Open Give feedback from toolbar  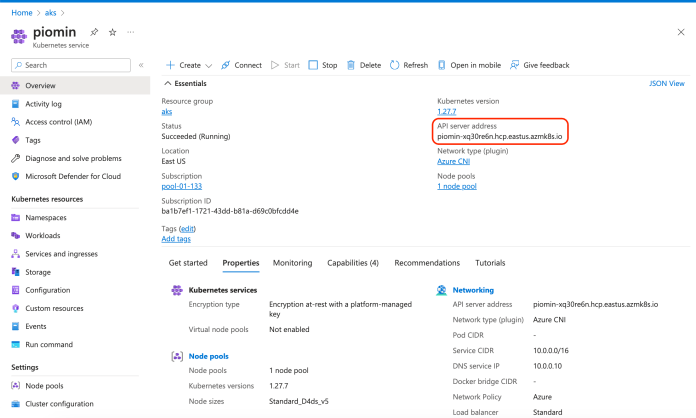click(x=539, y=65)
